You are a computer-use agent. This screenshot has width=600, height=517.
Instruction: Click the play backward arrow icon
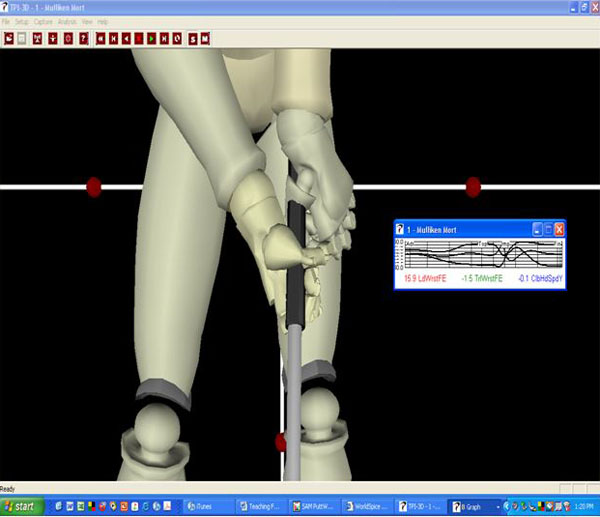pos(126,39)
